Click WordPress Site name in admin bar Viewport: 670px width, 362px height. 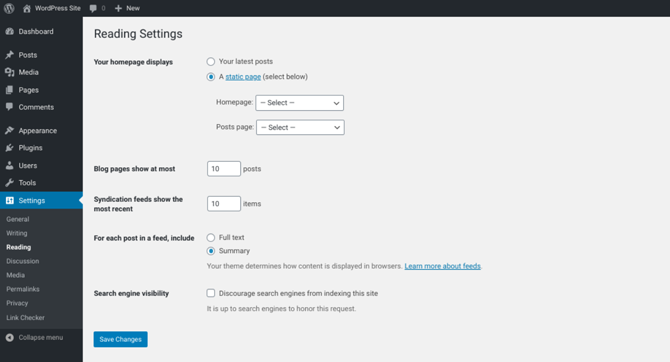point(58,8)
